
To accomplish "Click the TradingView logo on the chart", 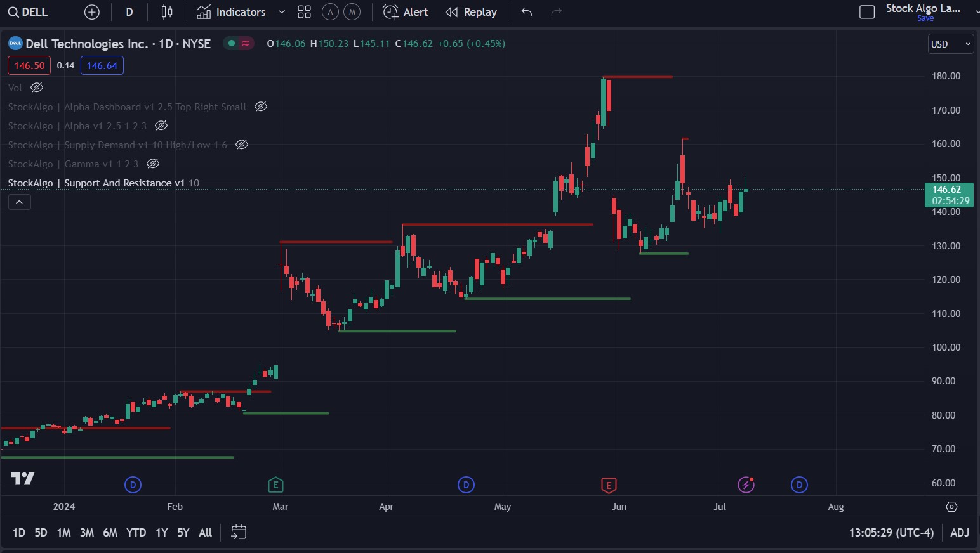I will pyautogui.click(x=22, y=478).
